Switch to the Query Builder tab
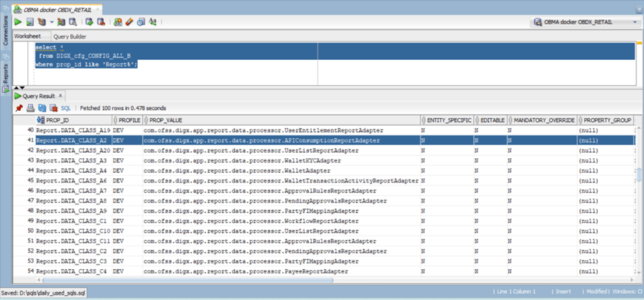The height and width of the screenshot is (300, 644). pos(69,36)
